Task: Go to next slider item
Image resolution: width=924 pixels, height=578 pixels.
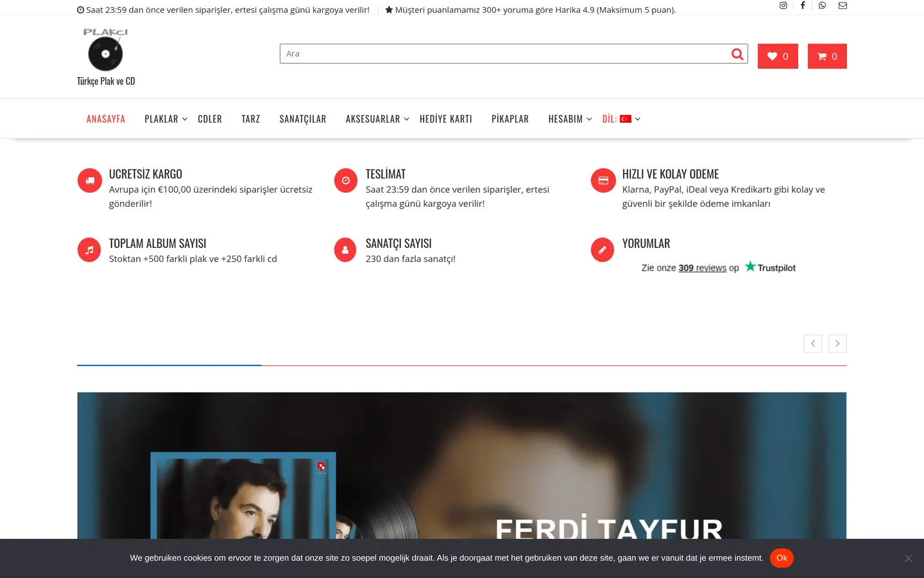Action: click(x=837, y=344)
